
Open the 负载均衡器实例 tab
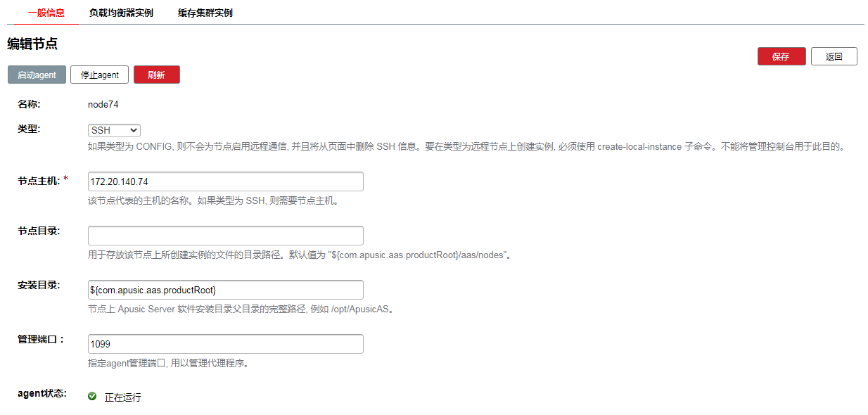pos(121,13)
